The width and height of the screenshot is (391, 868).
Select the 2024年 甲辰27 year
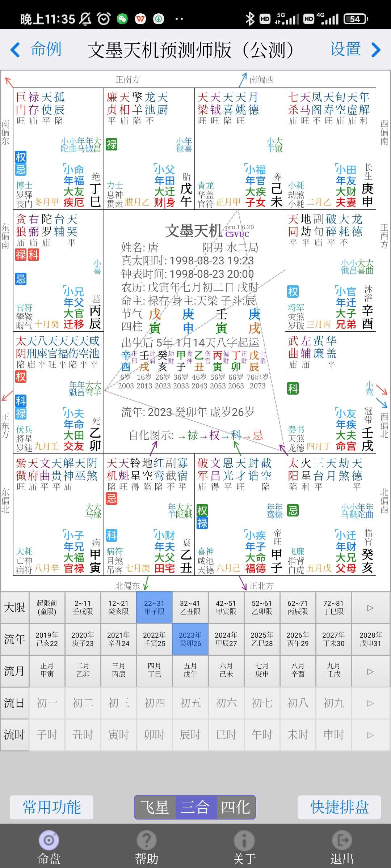226,639
